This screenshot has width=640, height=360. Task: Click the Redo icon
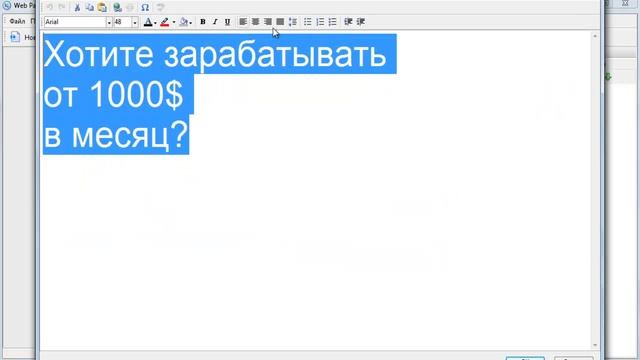(x=62, y=7)
